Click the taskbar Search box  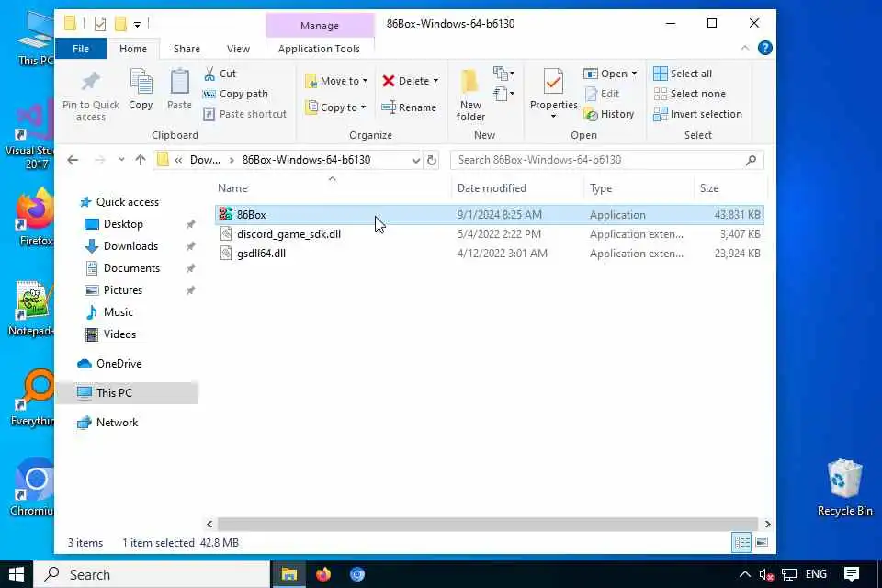152,574
